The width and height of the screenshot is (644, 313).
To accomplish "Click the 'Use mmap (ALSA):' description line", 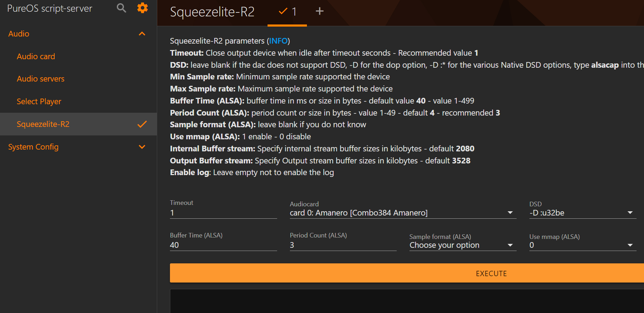I will coord(240,137).
